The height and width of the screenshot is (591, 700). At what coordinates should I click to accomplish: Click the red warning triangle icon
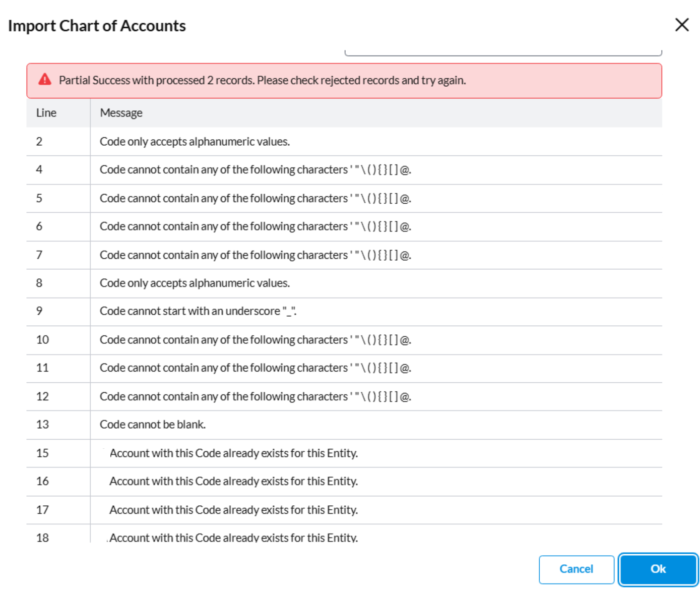click(x=45, y=80)
